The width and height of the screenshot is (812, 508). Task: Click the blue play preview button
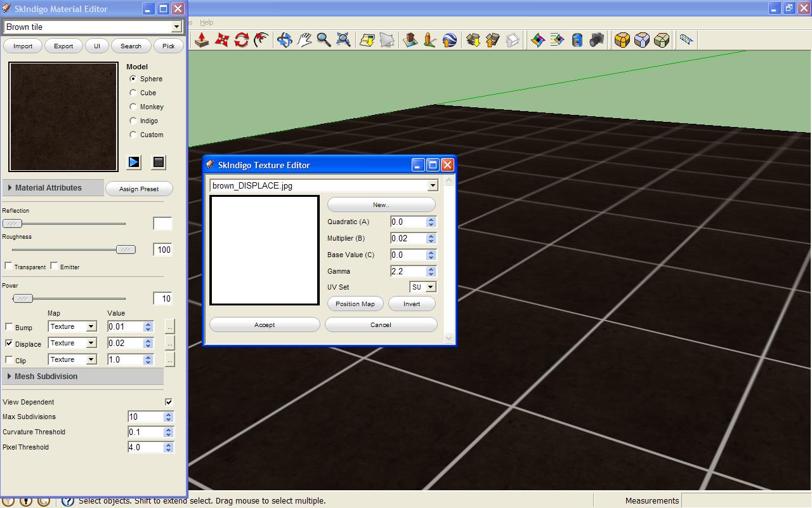tap(134, 162)
